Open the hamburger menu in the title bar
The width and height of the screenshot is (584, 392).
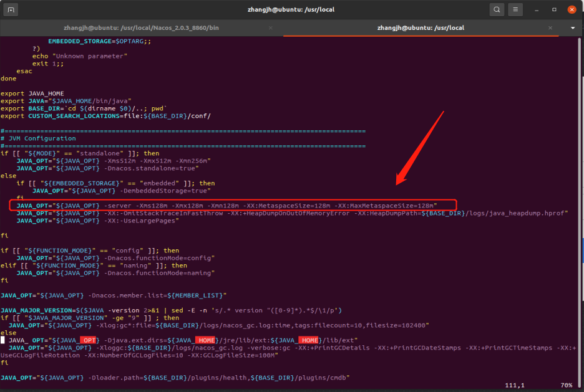515,10
